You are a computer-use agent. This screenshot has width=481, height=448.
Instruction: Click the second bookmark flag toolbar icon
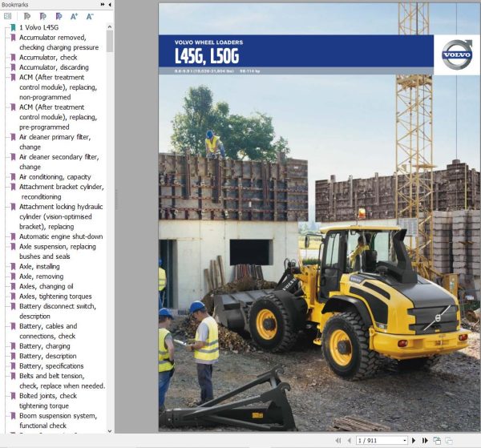click(x=43, y=16)
